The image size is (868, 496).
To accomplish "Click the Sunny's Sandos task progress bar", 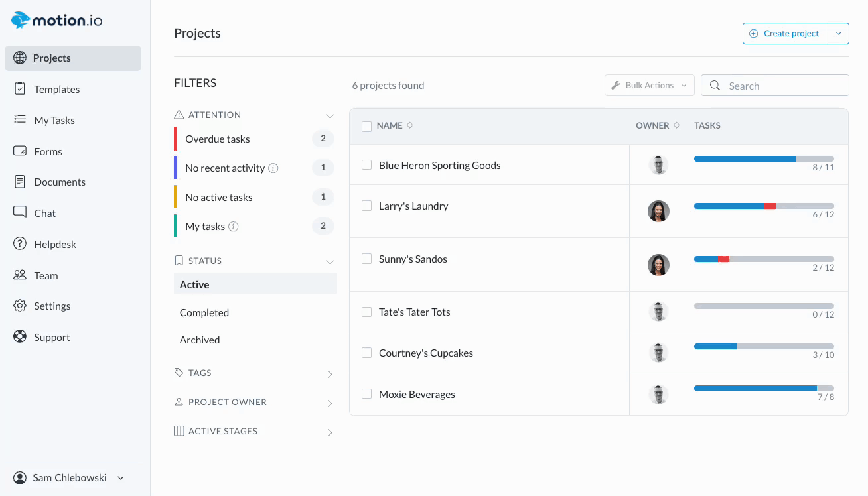I will tap(763, 259).
